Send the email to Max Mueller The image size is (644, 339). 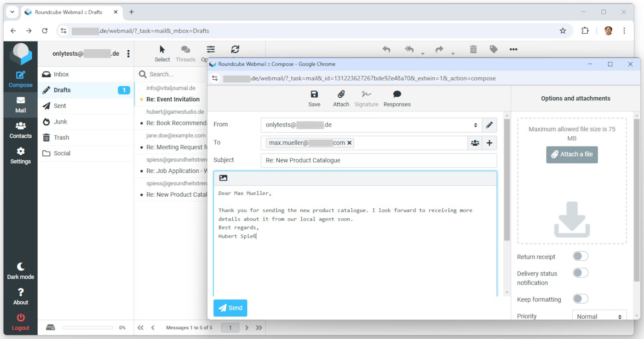pos(230,308)
